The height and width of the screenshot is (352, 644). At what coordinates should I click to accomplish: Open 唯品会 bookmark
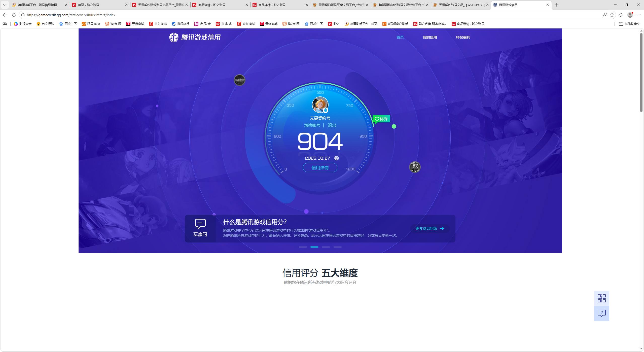tap(203, 24)
